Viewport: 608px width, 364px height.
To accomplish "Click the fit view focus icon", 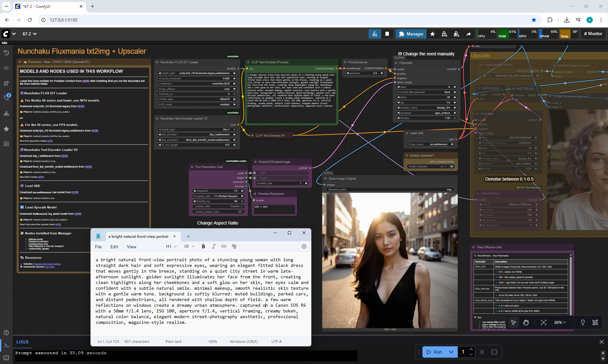I will pyautogui.click(x=543, y=322).
